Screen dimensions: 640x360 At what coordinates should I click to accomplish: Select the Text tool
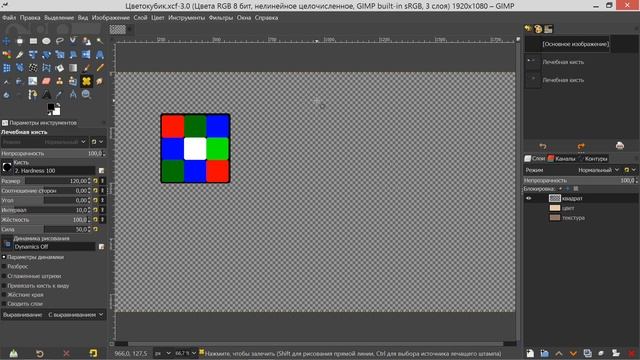(46, 95)
